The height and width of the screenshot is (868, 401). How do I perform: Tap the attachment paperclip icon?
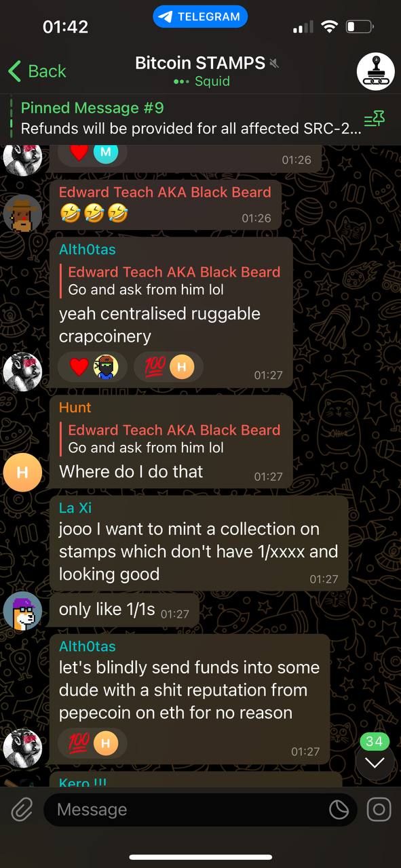pos(22,809)
